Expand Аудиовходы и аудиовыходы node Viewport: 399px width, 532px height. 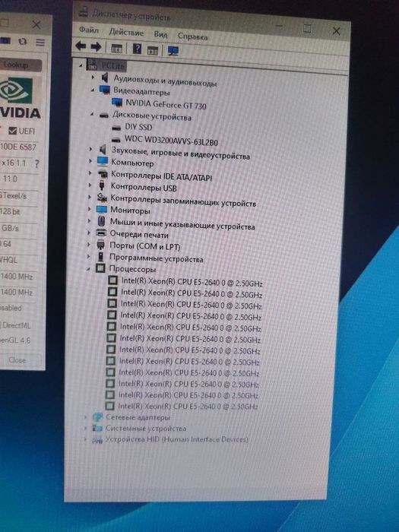[x=93, y=78]
